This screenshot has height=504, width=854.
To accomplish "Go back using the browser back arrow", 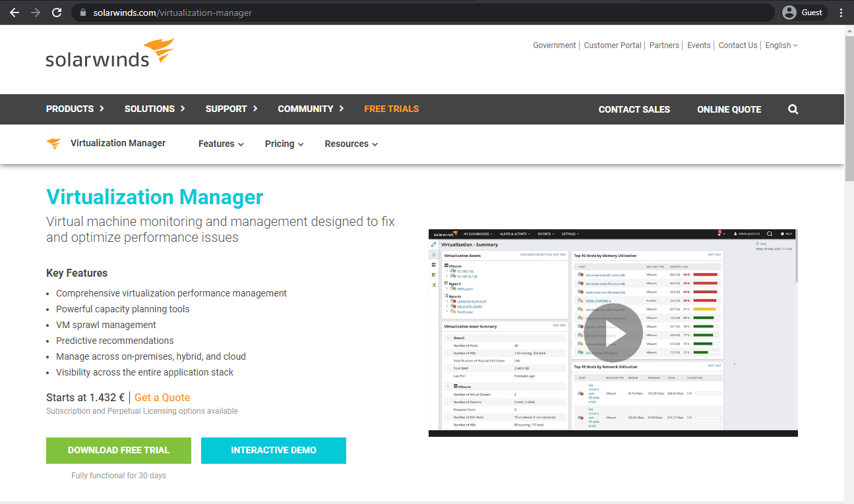I will click(x=14, y=12).
